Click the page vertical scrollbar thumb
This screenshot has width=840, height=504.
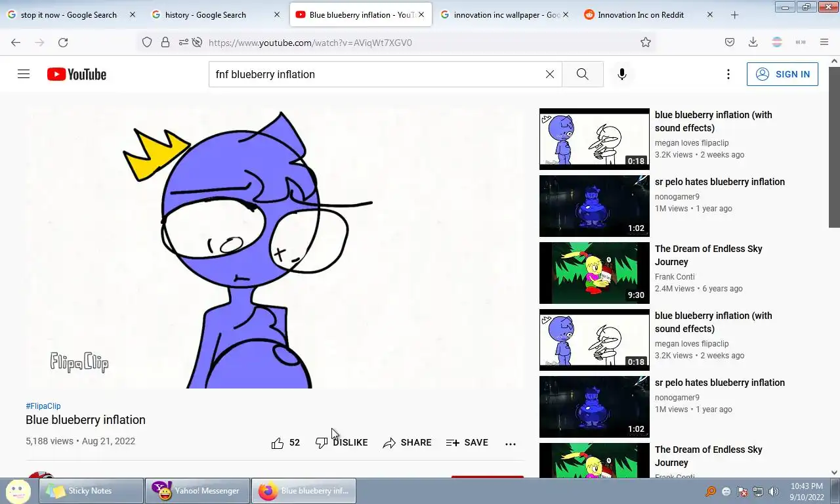point(834,147)
